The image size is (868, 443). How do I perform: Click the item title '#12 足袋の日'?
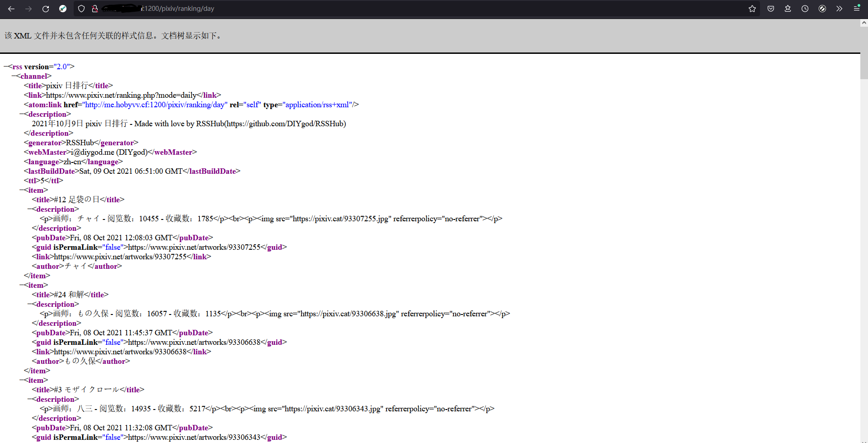coord(77,200)
